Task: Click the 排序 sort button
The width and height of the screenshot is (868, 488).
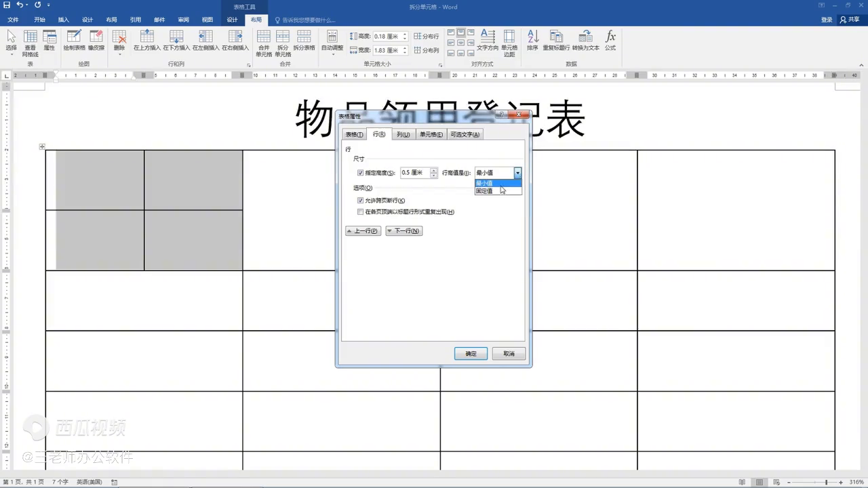Action: coord(532,41)
